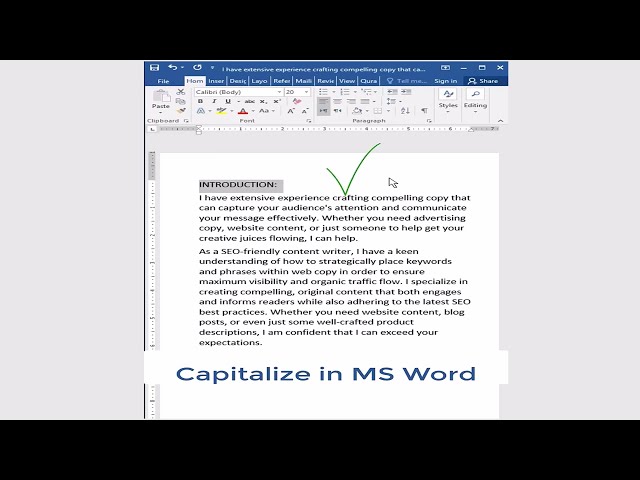Open Customize Quick Access Toolbar arrow
640x480 pixels.
[x=212, y=68]
